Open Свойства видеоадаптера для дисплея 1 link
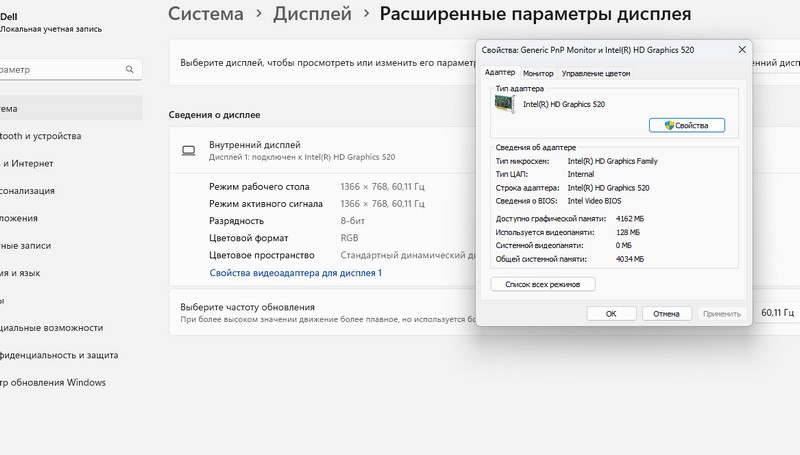This screenshot has height=455, width=800. click(x=295, y=273)
